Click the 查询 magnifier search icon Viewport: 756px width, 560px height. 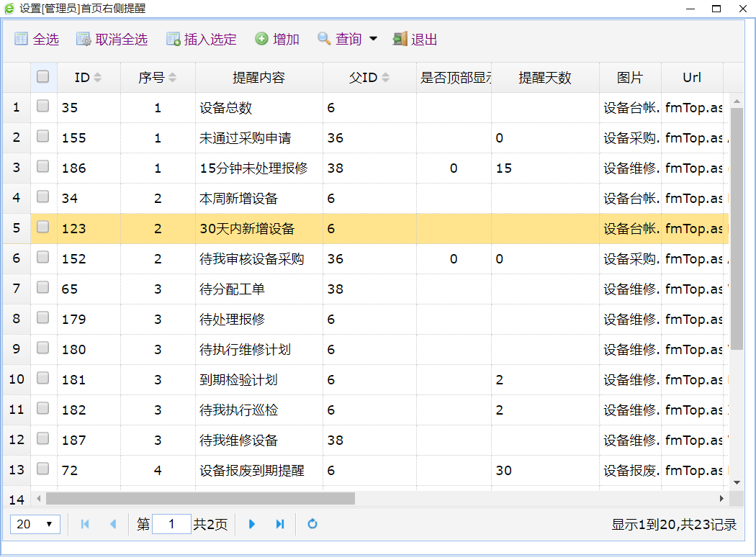click(x=324, y=39)
